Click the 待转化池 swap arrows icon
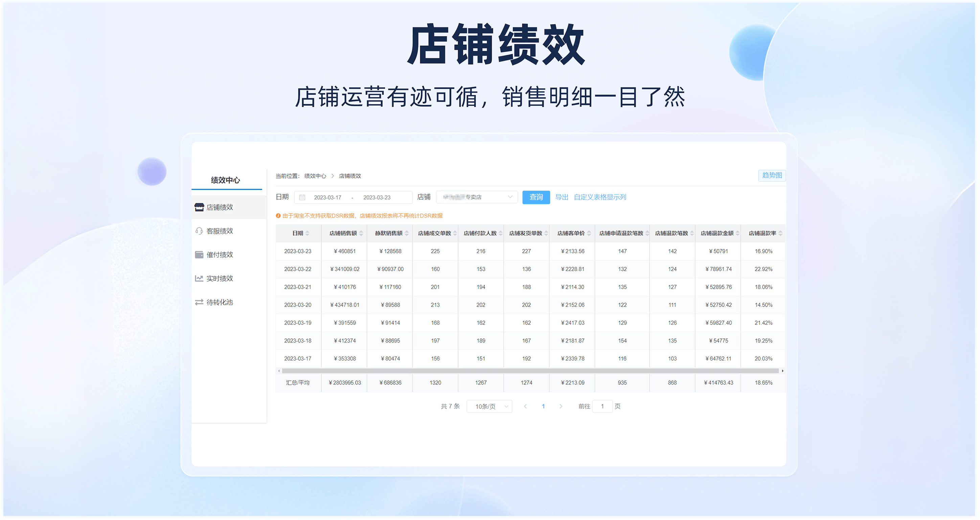 [x=199, y=302]
